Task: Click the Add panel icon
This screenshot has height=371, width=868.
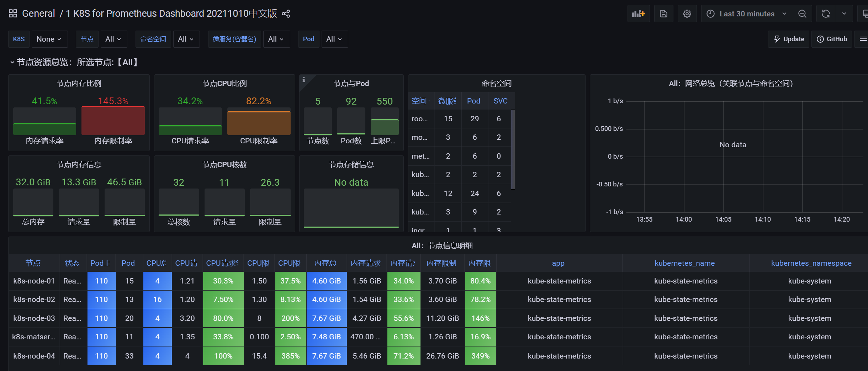Action: pyautogui.click(x=639, y=14)
